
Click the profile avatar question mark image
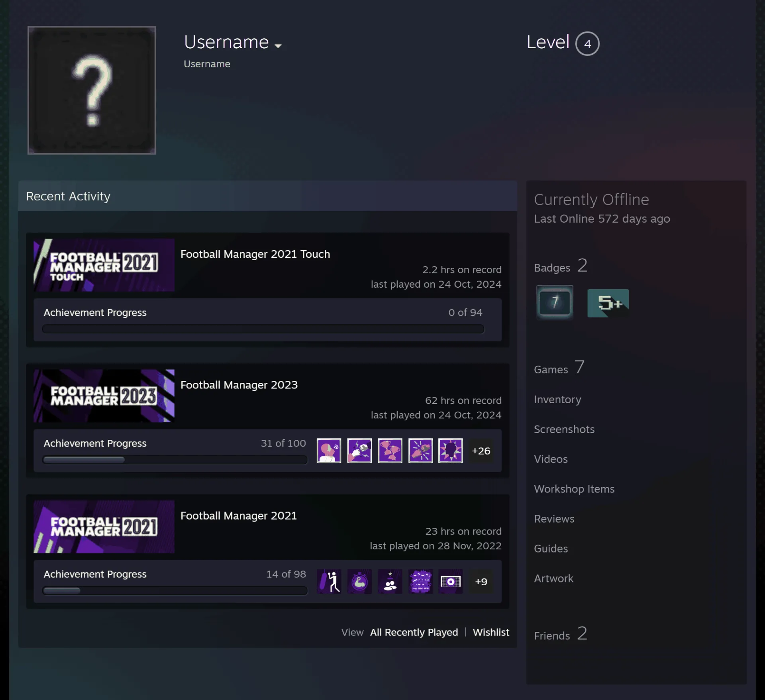point(92,90)
